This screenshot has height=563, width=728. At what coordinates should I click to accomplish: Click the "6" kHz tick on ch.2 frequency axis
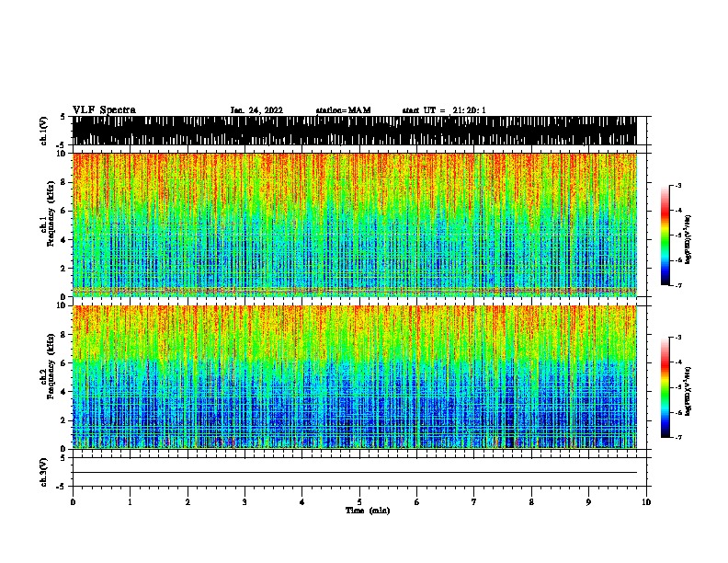click(x=64, y=362)
